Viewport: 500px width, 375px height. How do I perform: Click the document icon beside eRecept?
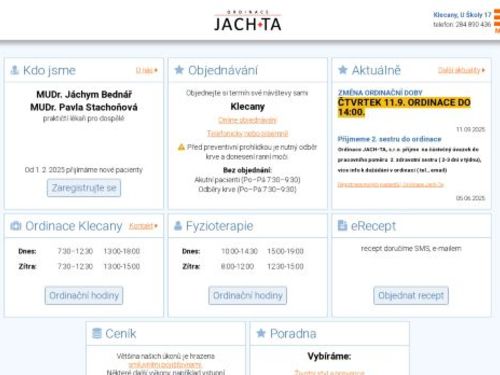coord(342,226)
